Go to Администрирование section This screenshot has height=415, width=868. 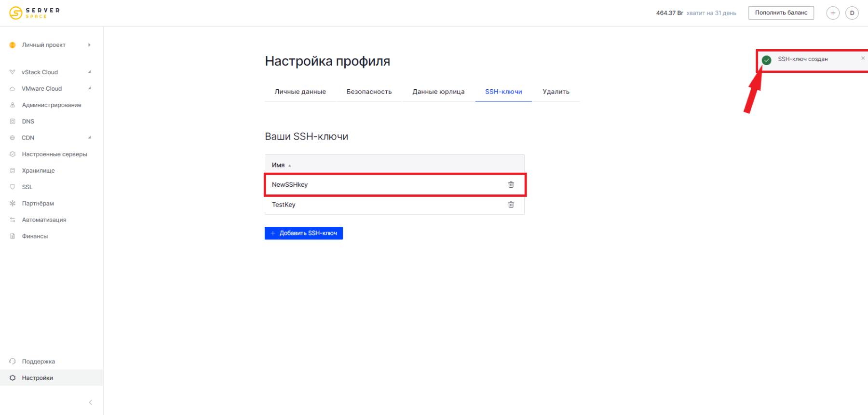tap(52, 105)
